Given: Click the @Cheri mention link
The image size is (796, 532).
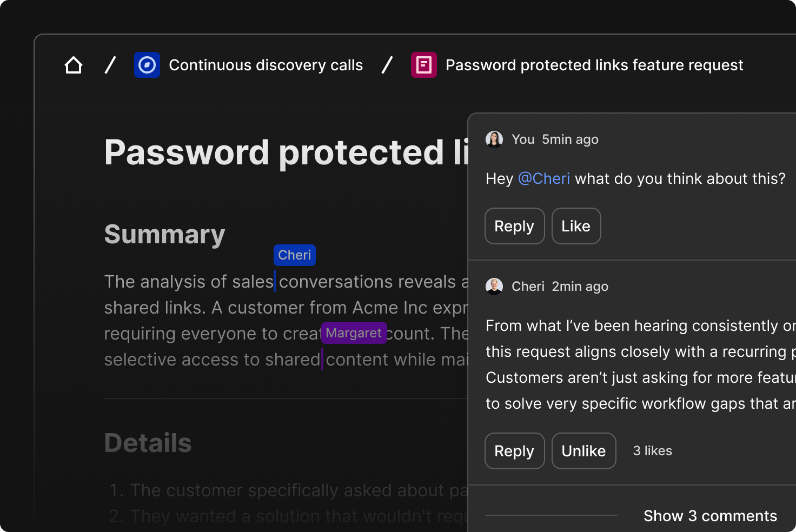Looking at the screenshot, I should pos(544,179).
